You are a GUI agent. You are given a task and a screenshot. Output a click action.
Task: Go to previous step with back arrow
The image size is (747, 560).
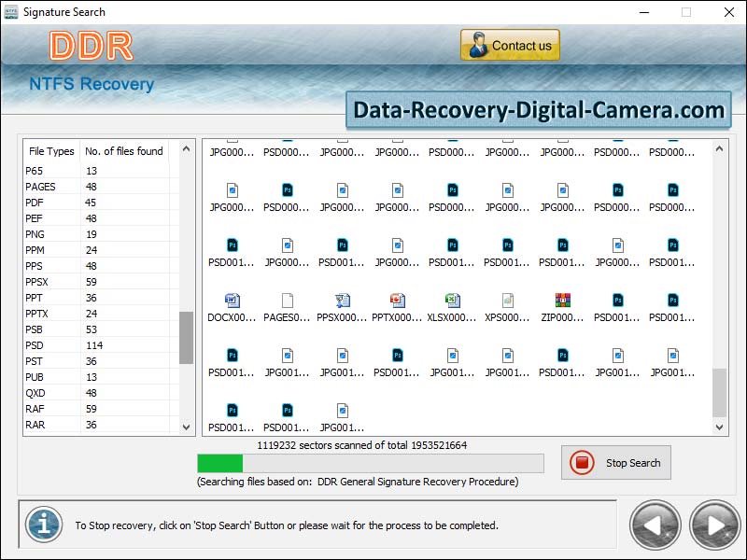click(655, 525)
